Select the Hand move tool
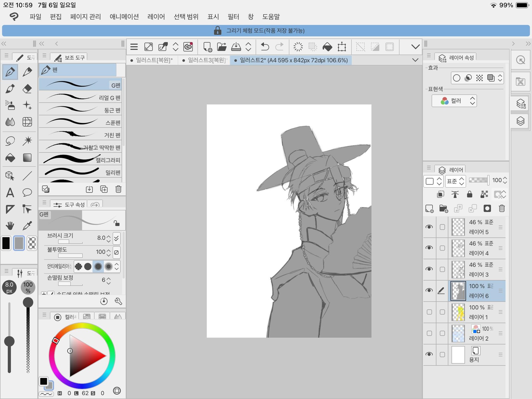Screen dimensions: 532x399 click(10, 226)
